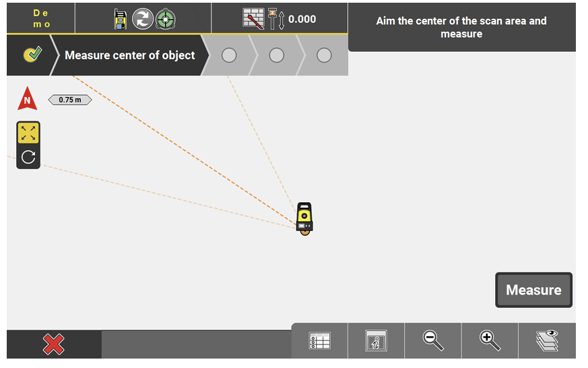Click the circular sync arrows icon

pos(143,19)
